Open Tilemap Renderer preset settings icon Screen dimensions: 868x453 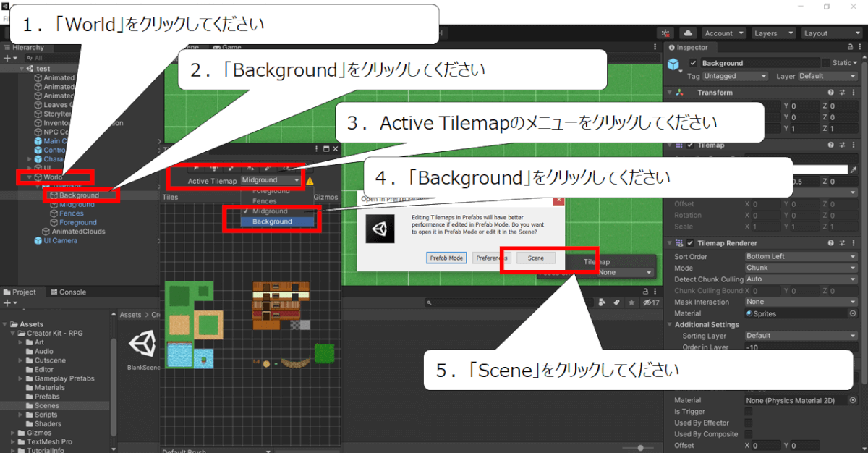pos(843,243)
